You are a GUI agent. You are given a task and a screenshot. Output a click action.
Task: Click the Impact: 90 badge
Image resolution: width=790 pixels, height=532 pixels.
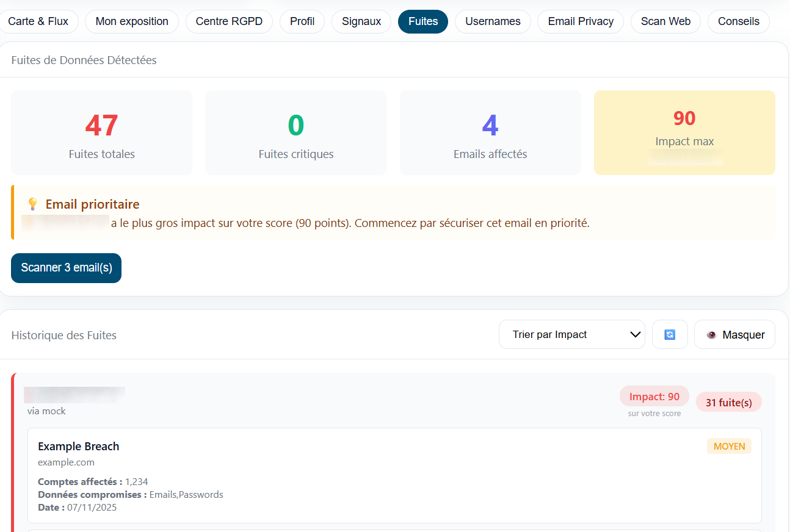[654, 397]
